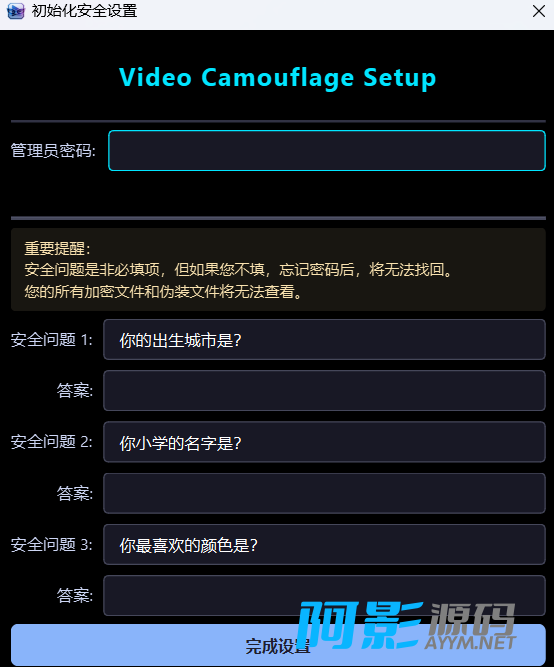Click the app icon in title bar
Screen dimensions: 554x667
pyautogui.click(x=16, y=11)
